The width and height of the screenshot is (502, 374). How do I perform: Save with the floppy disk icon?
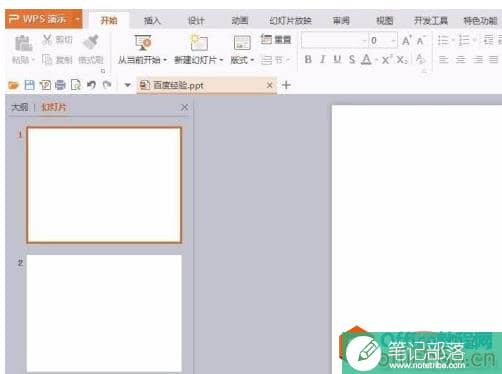29,85
